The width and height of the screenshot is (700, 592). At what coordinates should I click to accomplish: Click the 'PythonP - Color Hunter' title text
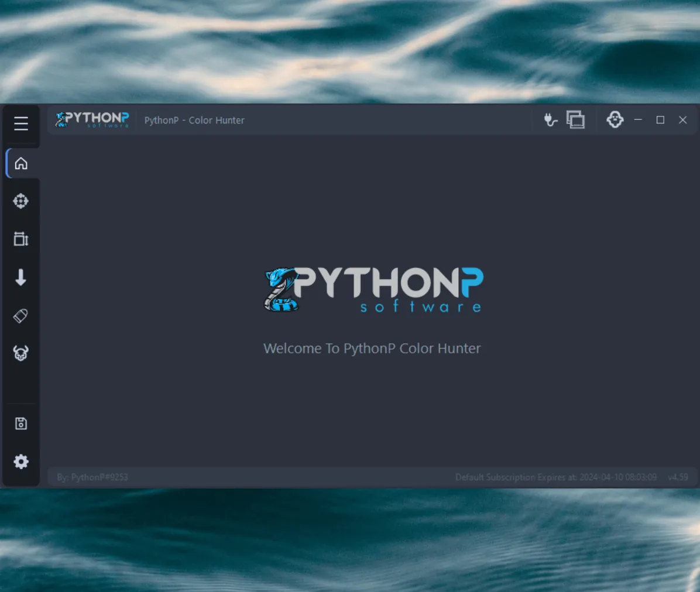[x=194, y=121]
